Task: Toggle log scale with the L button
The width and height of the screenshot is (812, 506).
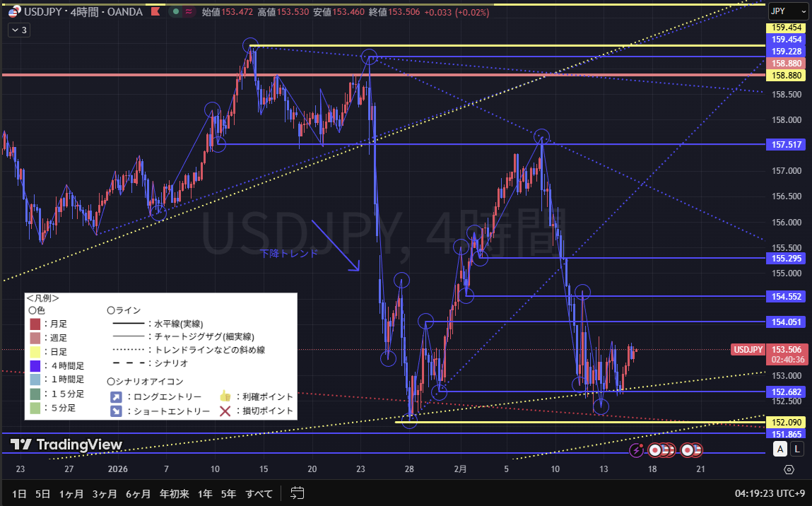Action: pos(797,449)
